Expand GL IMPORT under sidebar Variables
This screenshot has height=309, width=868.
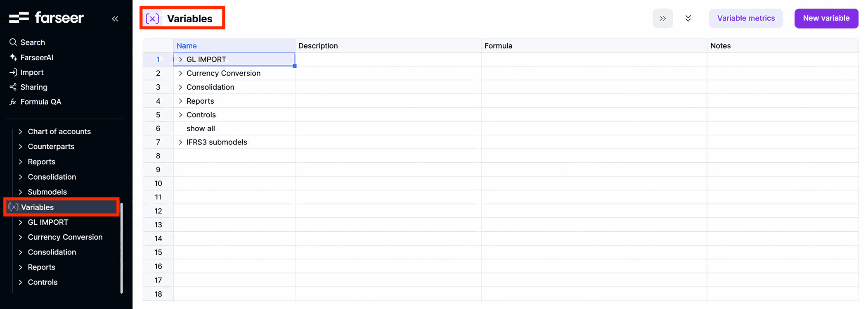coord(20,222)
